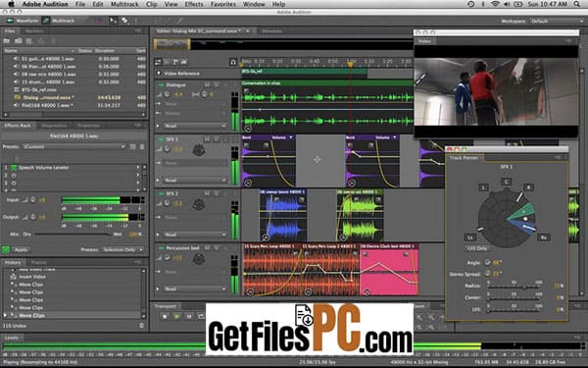Click the C speaker button in Track Panner
The height and width of the screenshot is (368, 588).
click(507, 182)
